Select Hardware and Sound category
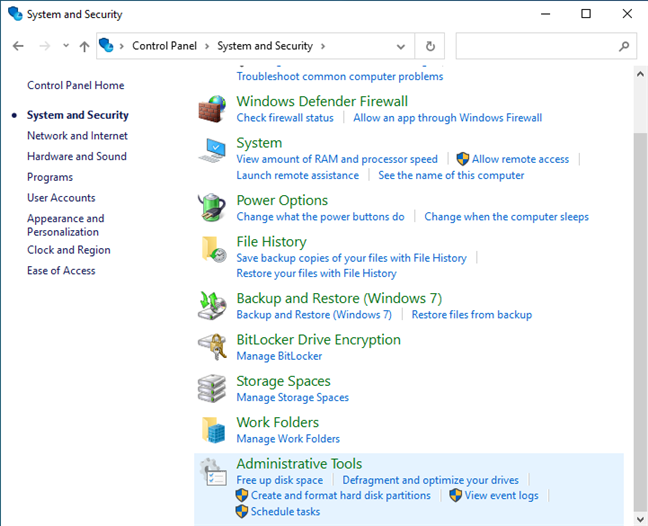The width and height of the screenshot is (648, 526). pos(77,156)
